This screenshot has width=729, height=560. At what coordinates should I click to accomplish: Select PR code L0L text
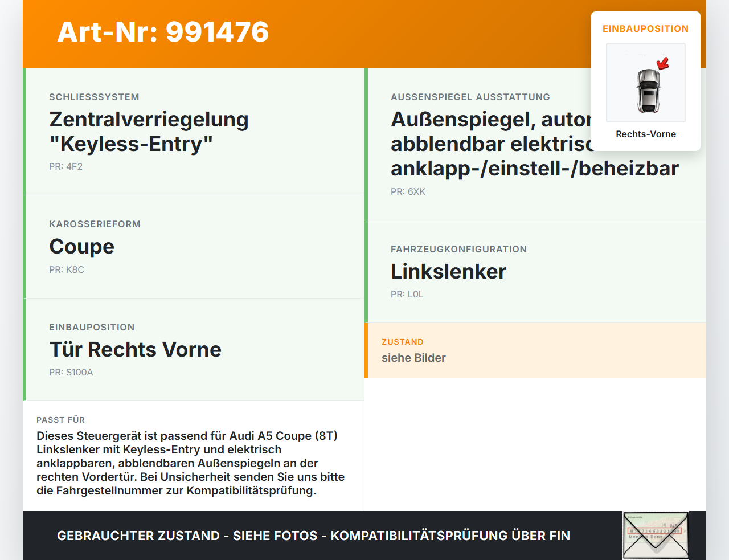click(407, 294)
